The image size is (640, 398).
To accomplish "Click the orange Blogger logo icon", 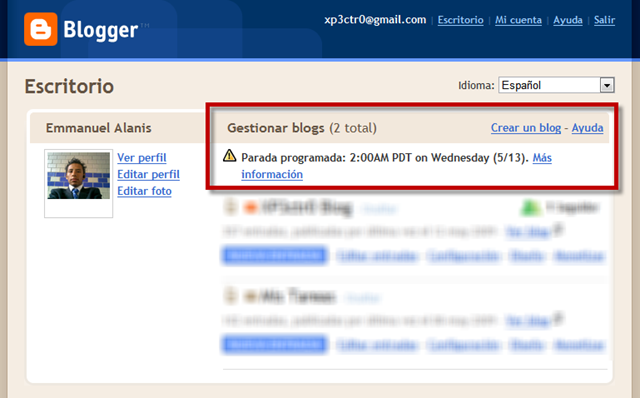I will click(x=40, y=29).
